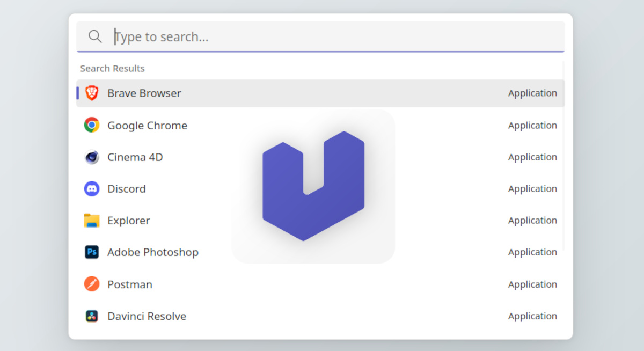The height and width of the screenshot is (351, 644).
Task: Click the Adobe Photoshop Ps icon
Action: [x=92, y=252]
